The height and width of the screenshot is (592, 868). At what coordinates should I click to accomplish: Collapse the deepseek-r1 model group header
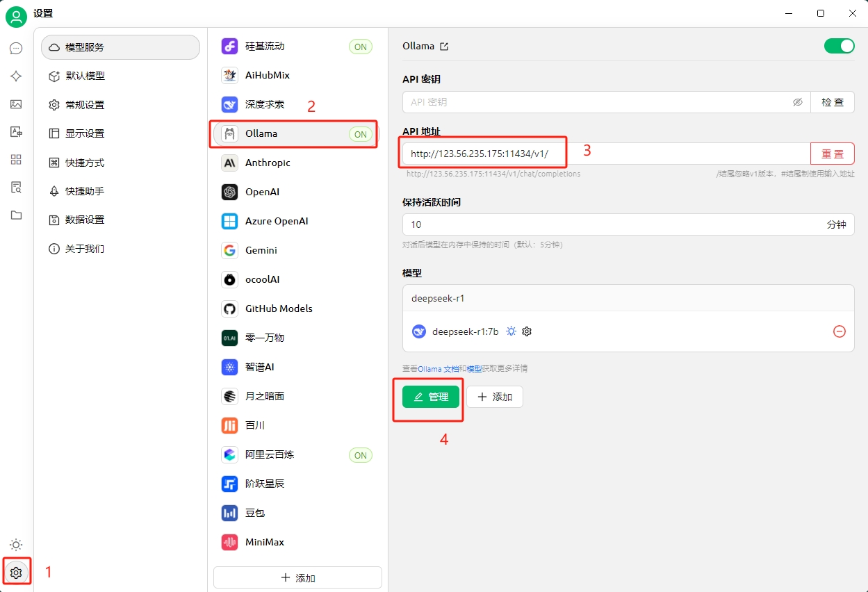628,298
